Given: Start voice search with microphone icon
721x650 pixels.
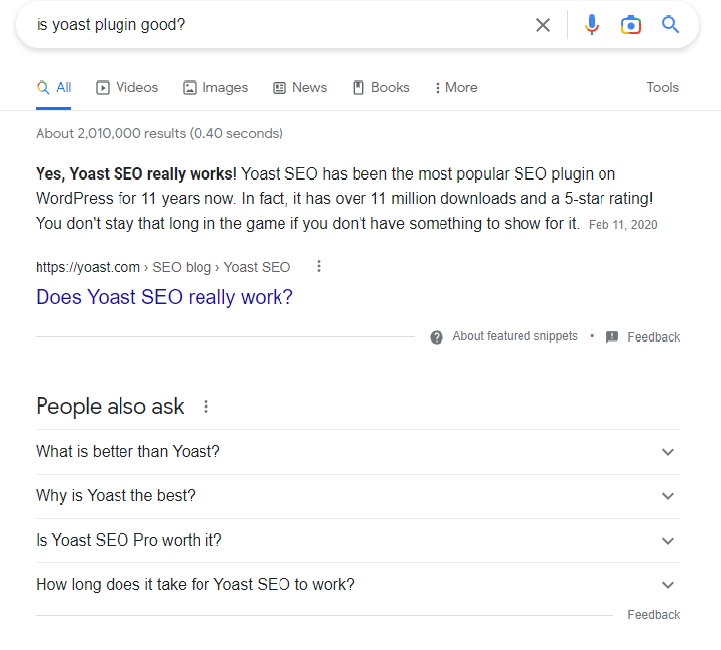Looking at the screenshot, I should (592, 25).
